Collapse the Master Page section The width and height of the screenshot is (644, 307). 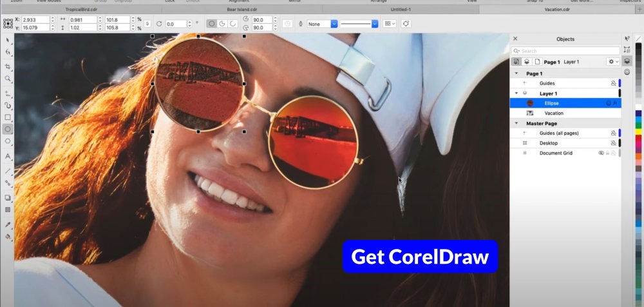tap(516, 123)
